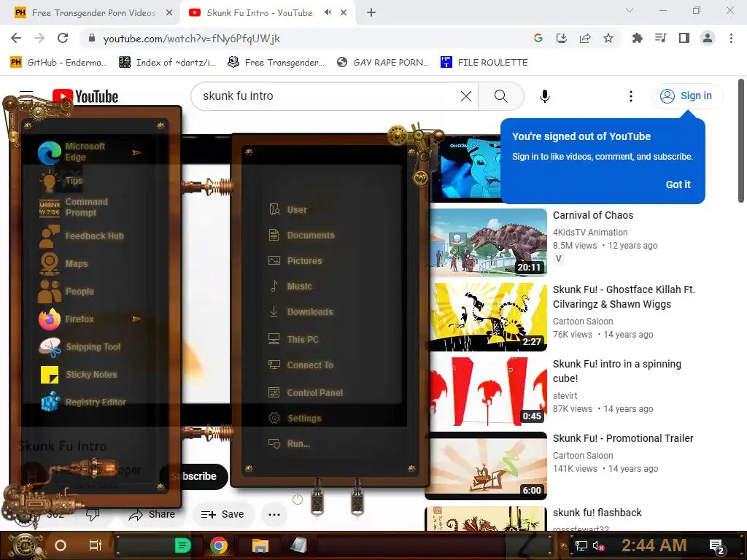Search with your voice microphone icon
747x560 pixels.
click(x=544, y=96)
